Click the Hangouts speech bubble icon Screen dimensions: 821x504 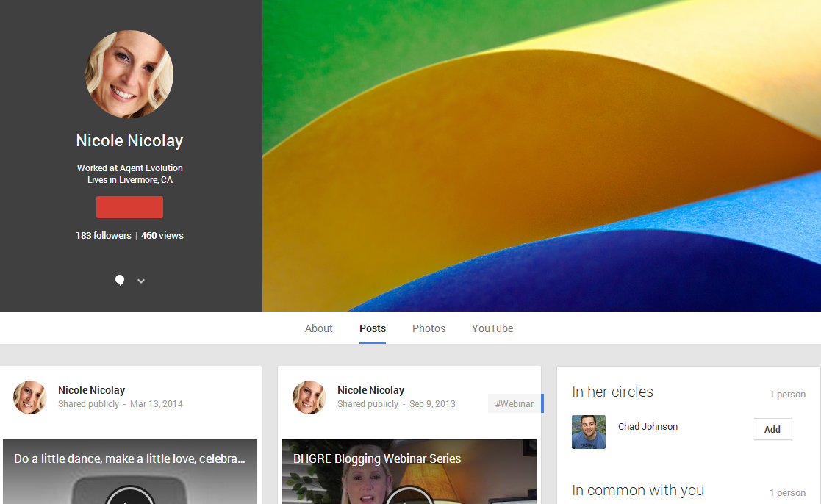[x=120, y=280]
